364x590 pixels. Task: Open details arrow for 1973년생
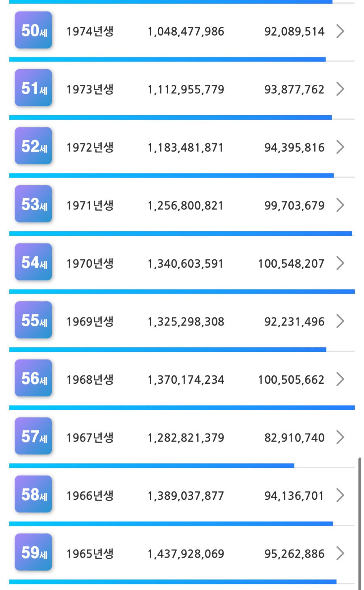(340, 89)
